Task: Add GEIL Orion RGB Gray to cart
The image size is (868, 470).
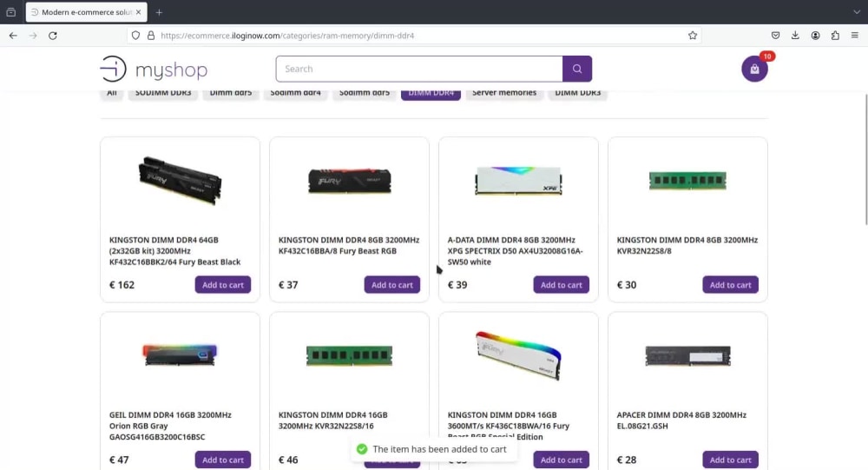Action: point(222,460)
